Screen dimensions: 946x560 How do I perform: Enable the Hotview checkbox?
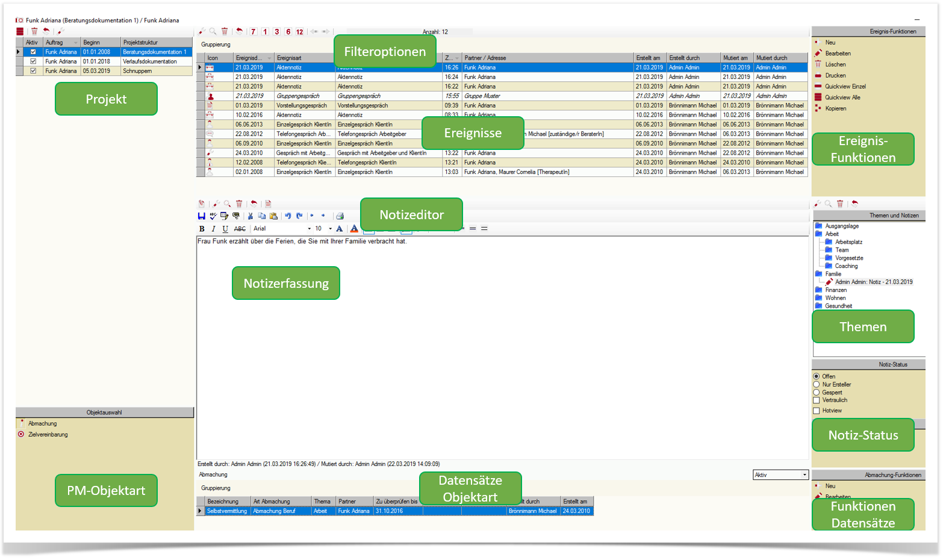pyautogui.click(x=817, y=411)
